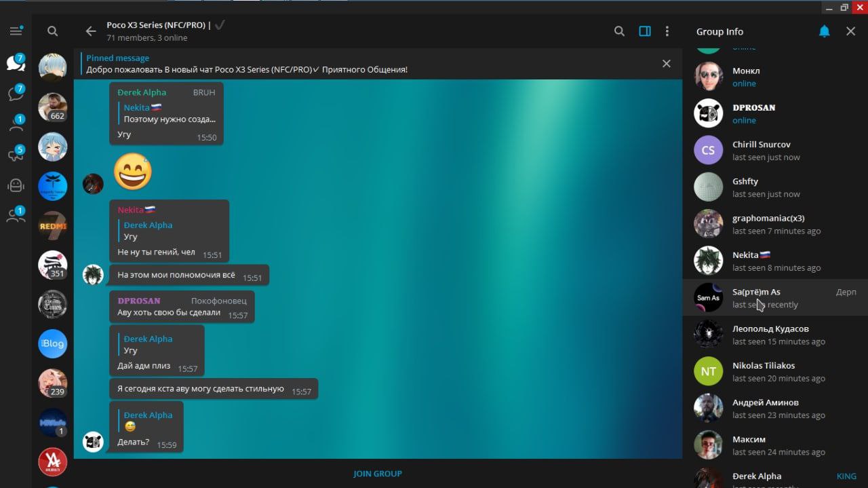This screenshot has height=488, width=868.
Task: Toggle the right info side panel
Action: [645, 31]
